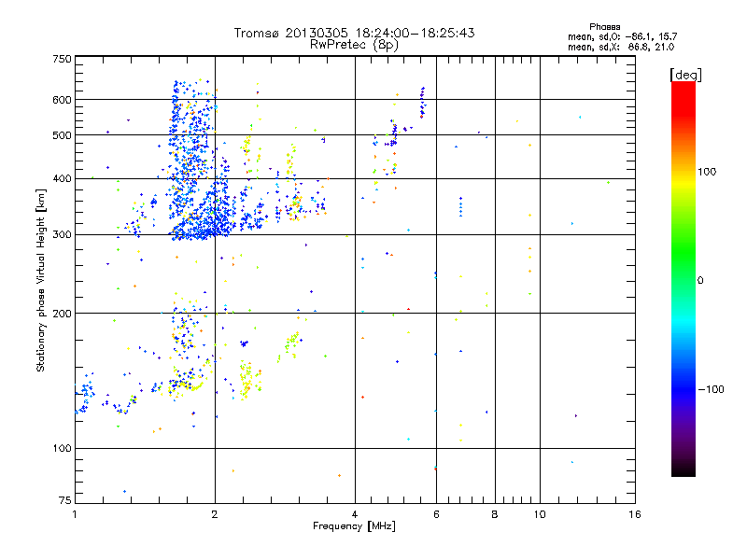Click the y-axis label '750'
The width and height of the screenshot is (747, 560).
[x=62, y=59]
